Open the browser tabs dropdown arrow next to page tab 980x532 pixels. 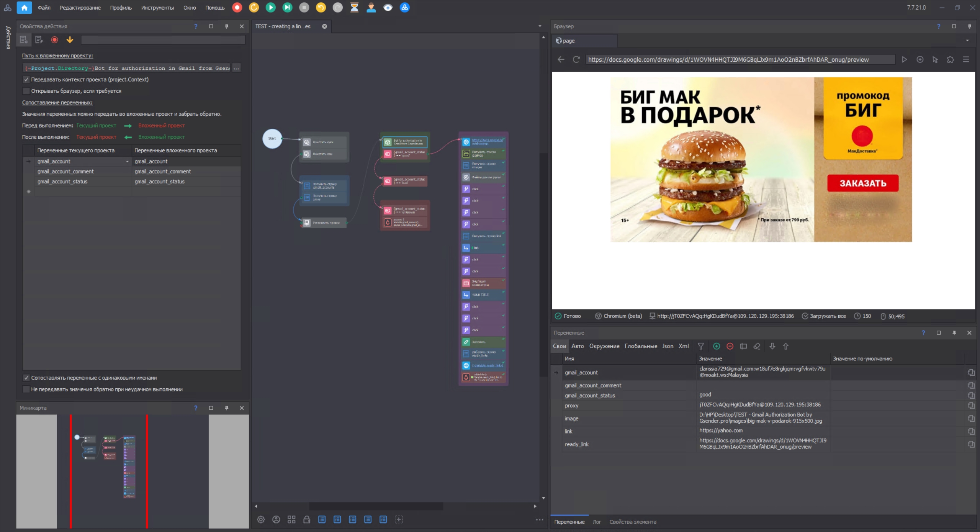click(x=967, y=41)
